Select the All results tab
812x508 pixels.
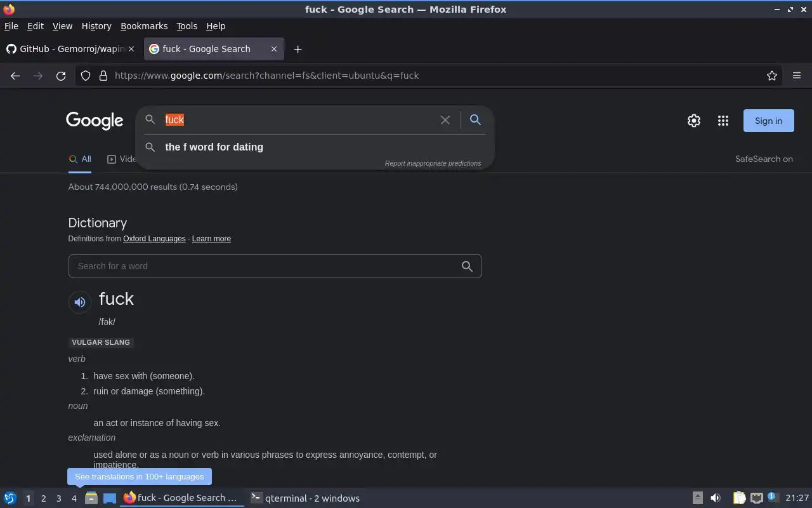80,159
